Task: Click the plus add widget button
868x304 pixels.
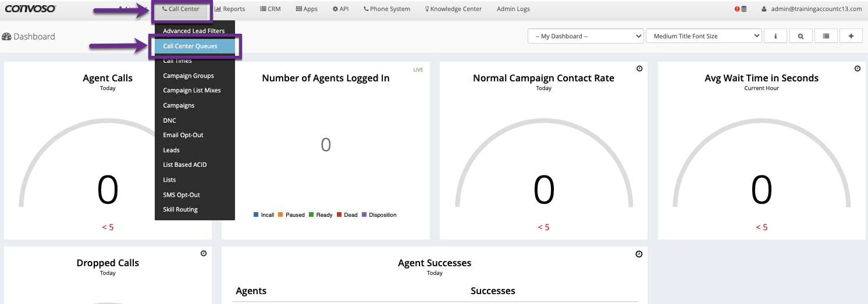Action: (851, 36)
